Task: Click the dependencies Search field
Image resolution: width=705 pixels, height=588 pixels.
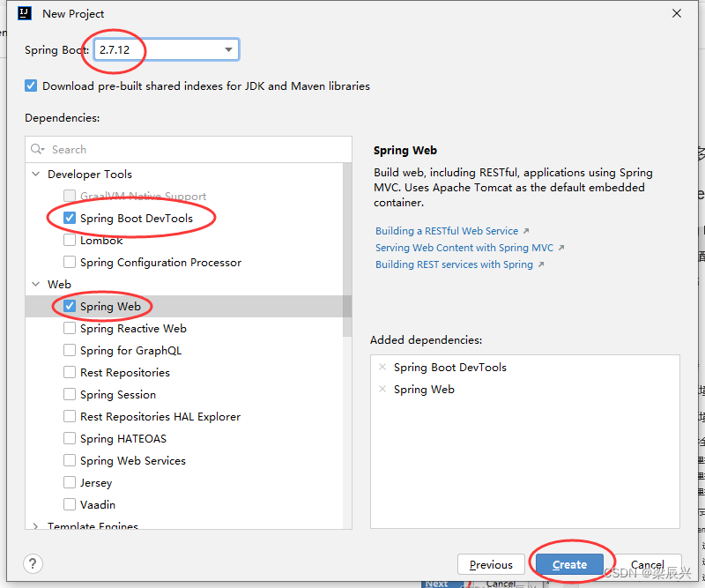Action: point(189,149)
